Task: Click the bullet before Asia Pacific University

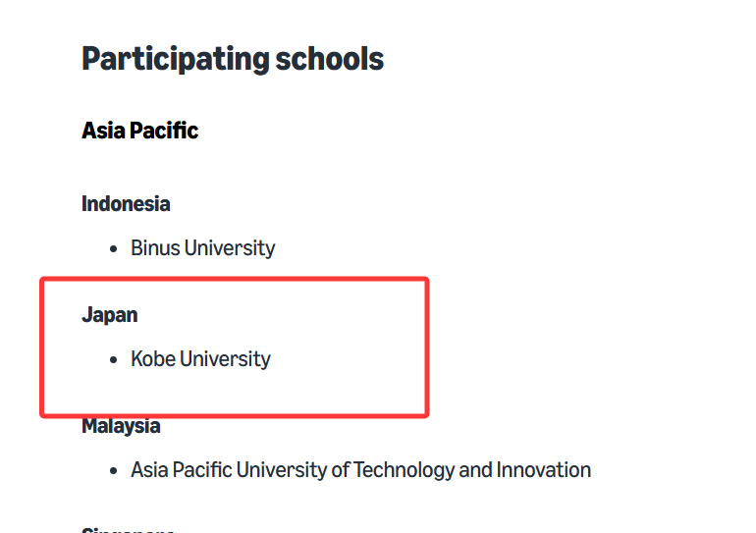Action: click(113, 470)
